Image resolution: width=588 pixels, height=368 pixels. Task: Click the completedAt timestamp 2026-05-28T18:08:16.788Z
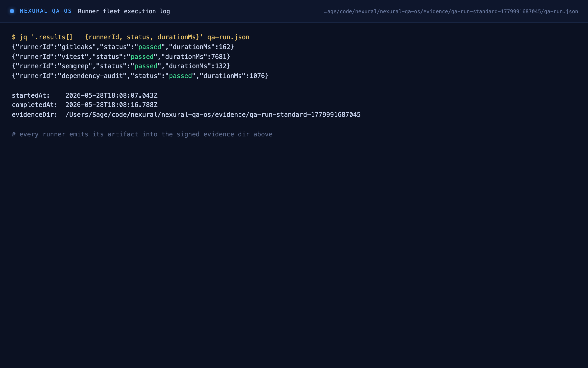(x=111, y=105)
